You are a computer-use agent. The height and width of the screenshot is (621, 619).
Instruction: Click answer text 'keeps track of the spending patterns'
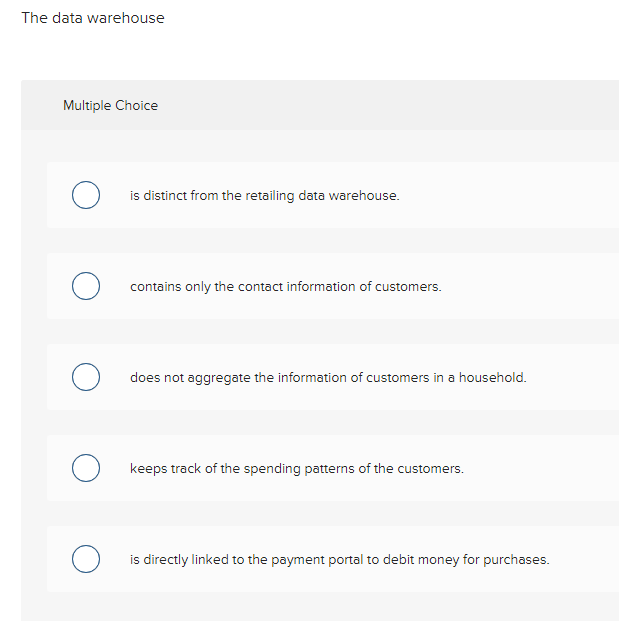(x=297, y=469)
